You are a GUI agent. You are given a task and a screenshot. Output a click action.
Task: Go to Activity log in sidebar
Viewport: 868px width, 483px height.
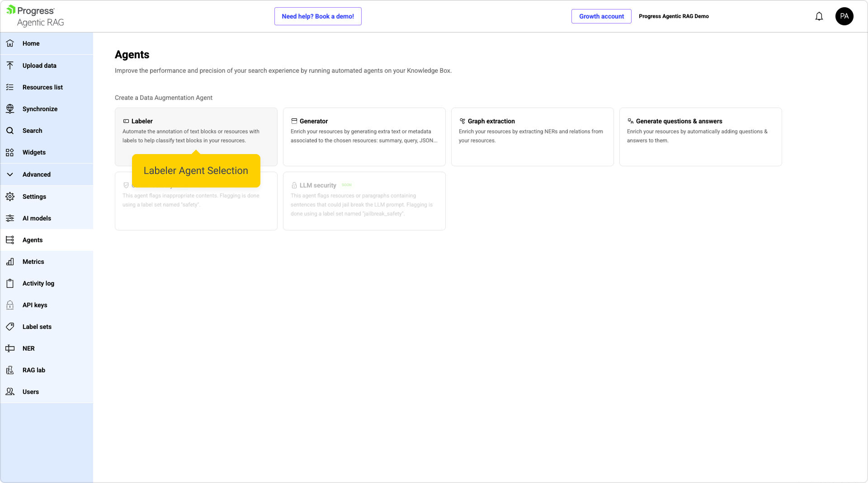(x=38, y=283)
